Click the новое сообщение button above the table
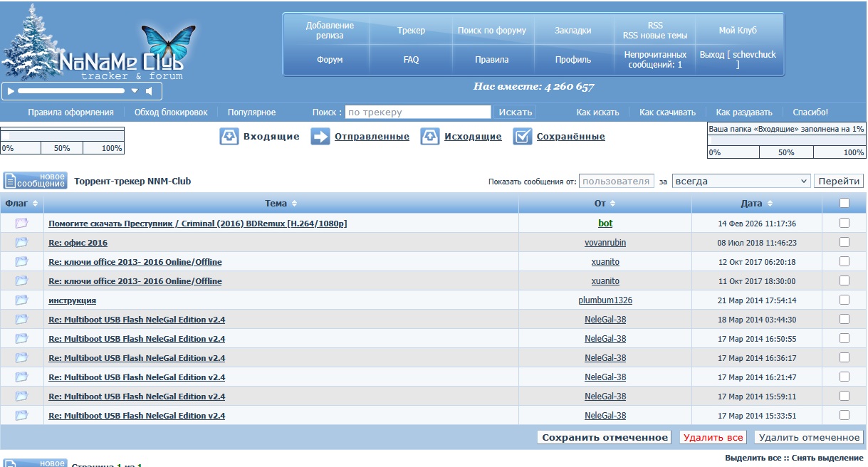Viewport: 868px width, 467px height. [36, 181]
